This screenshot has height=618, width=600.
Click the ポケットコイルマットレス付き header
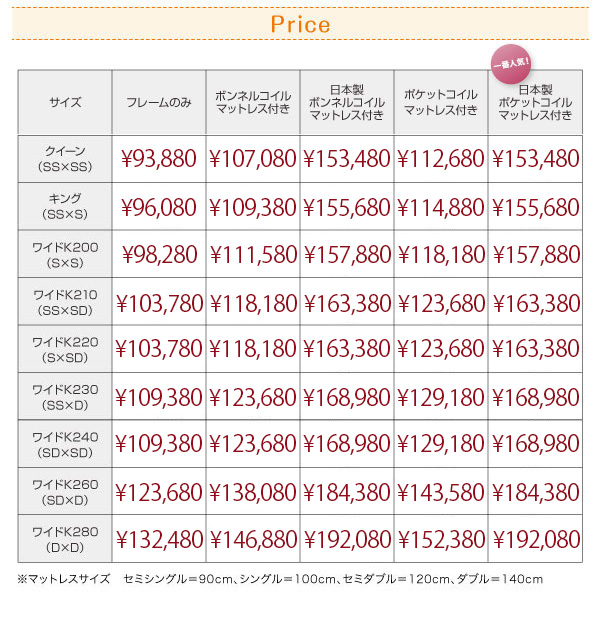click(x=441, y=102)
